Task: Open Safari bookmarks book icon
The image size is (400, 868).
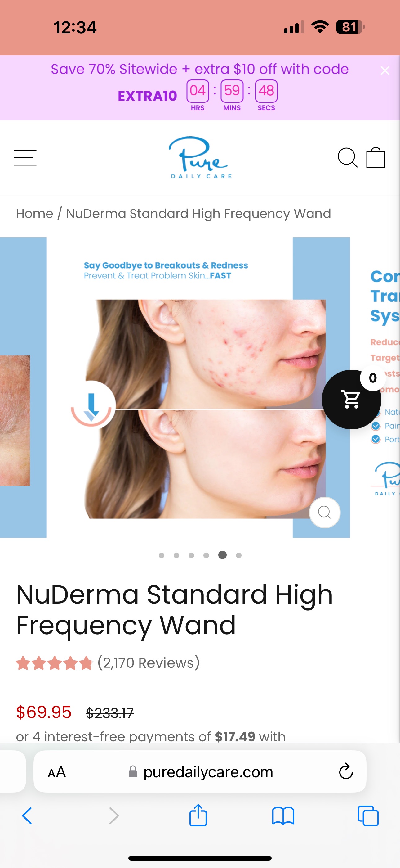Action: coord(283,816)
